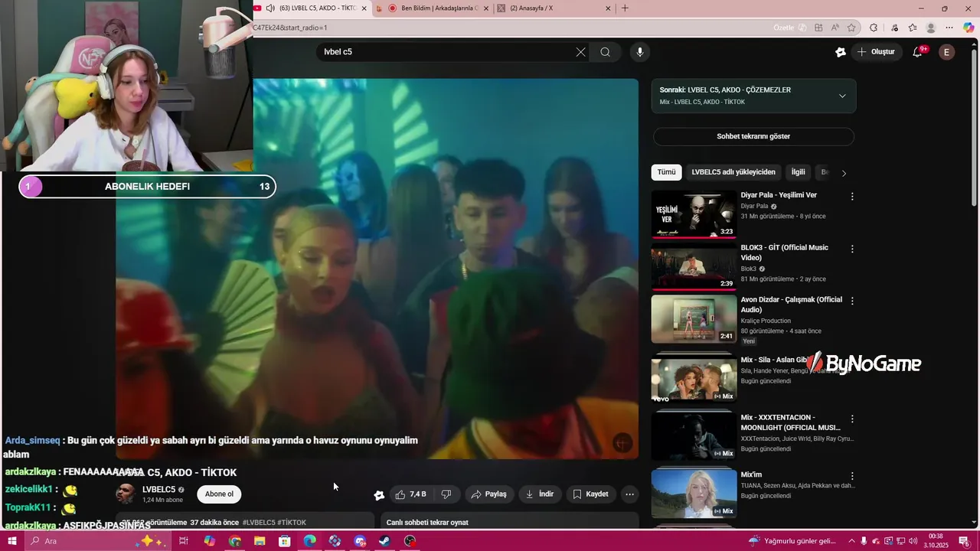Click taskbar Ara search box

100,541
